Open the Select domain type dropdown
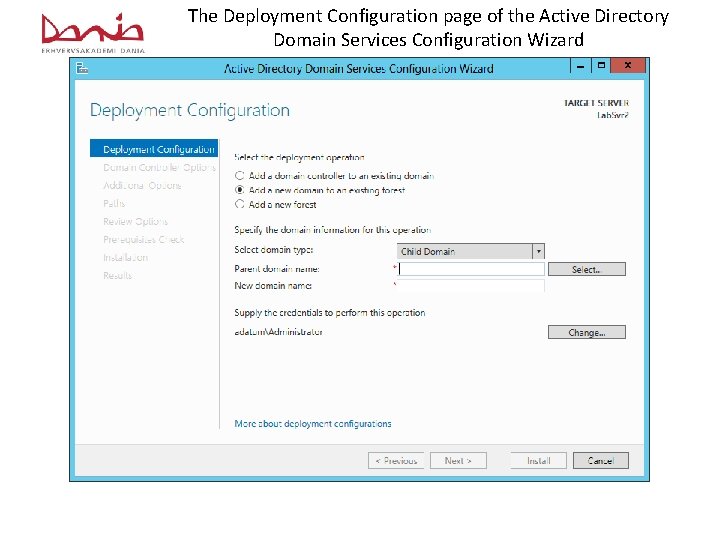720x540 pixels. [x=471, y=251]
